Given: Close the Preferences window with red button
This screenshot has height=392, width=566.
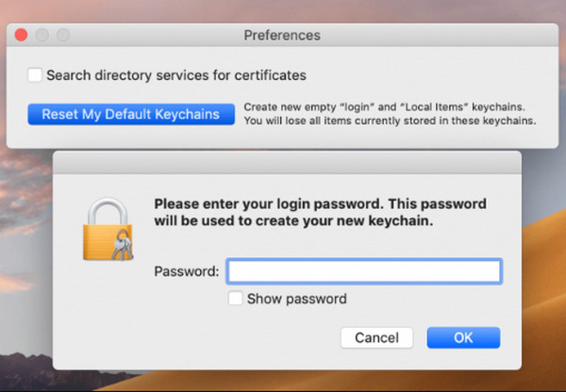Looking at the screenshot, I should tap(21, 35).
